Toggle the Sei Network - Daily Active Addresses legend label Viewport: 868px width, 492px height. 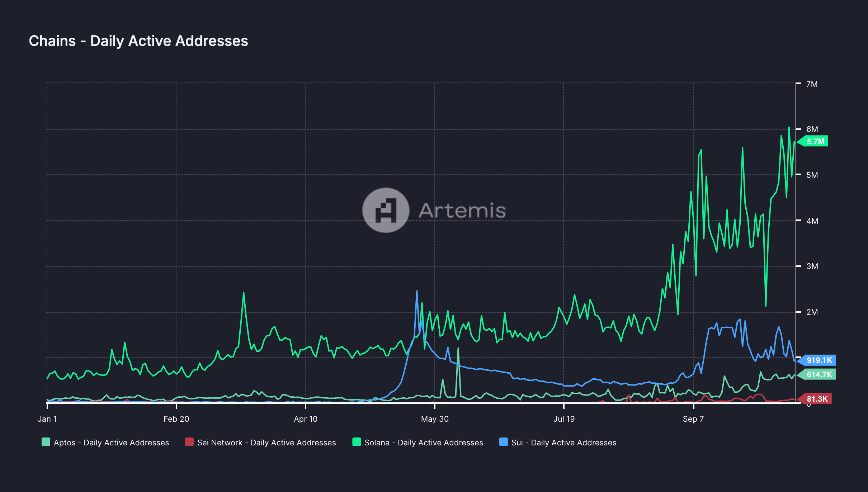266,443
